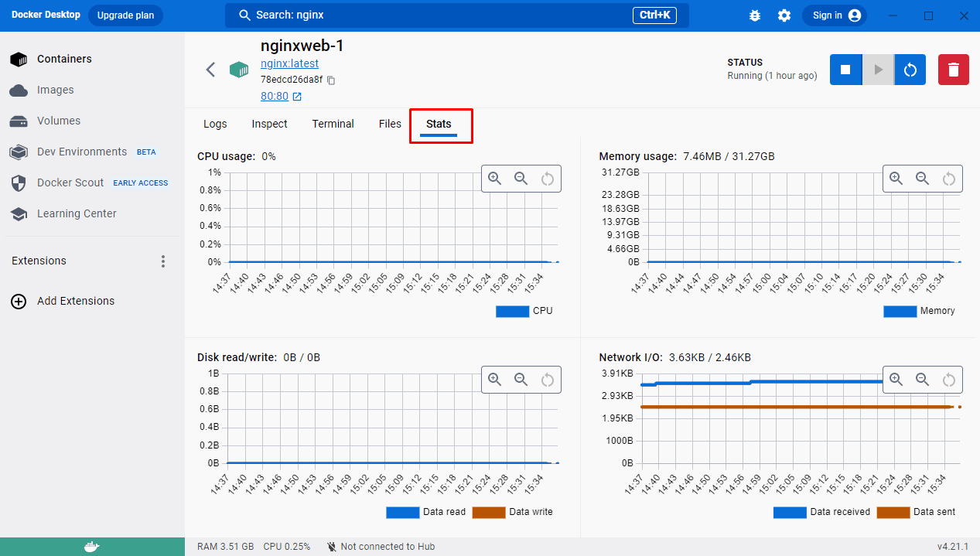Click the Volumes drive icon
The width and height of the screenshot is (980, 556).
pos(19,121)
